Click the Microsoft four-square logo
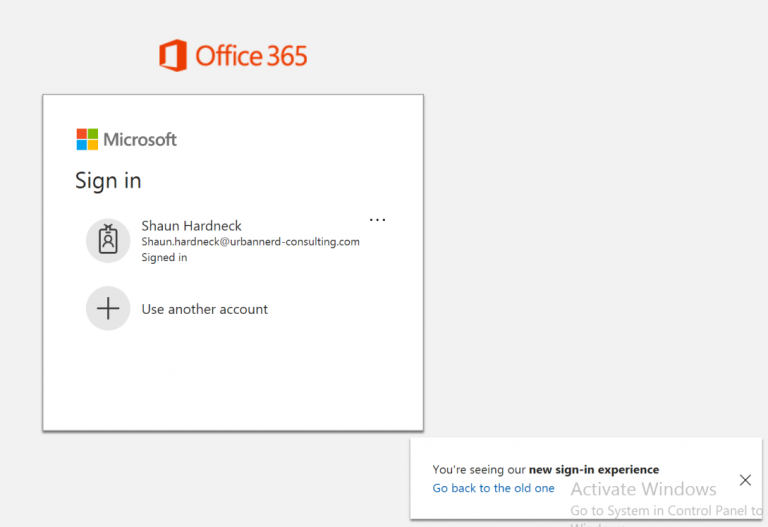Viewport: 768px width, 527px height. click(x=87, y=139)
